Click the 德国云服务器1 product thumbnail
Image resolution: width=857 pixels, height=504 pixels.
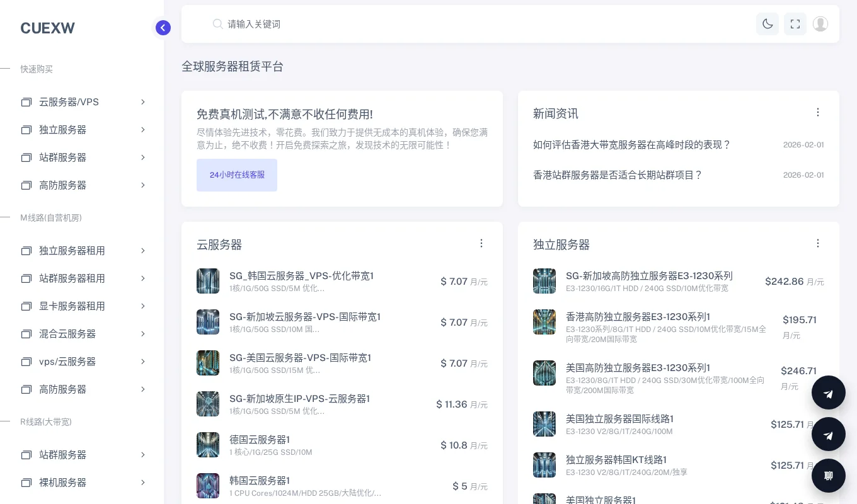click(208, 445)
